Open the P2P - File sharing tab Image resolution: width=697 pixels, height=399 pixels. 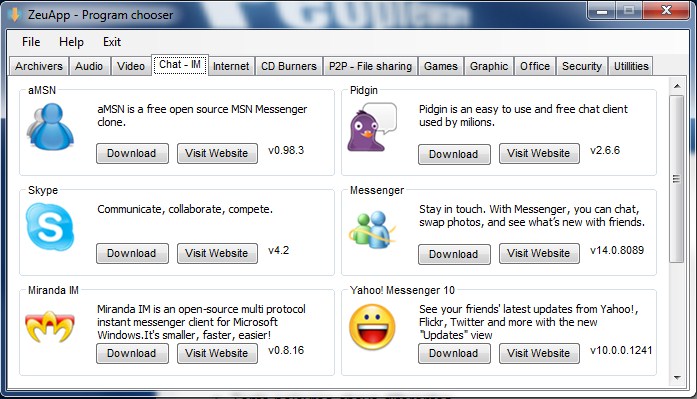[370, 66]
